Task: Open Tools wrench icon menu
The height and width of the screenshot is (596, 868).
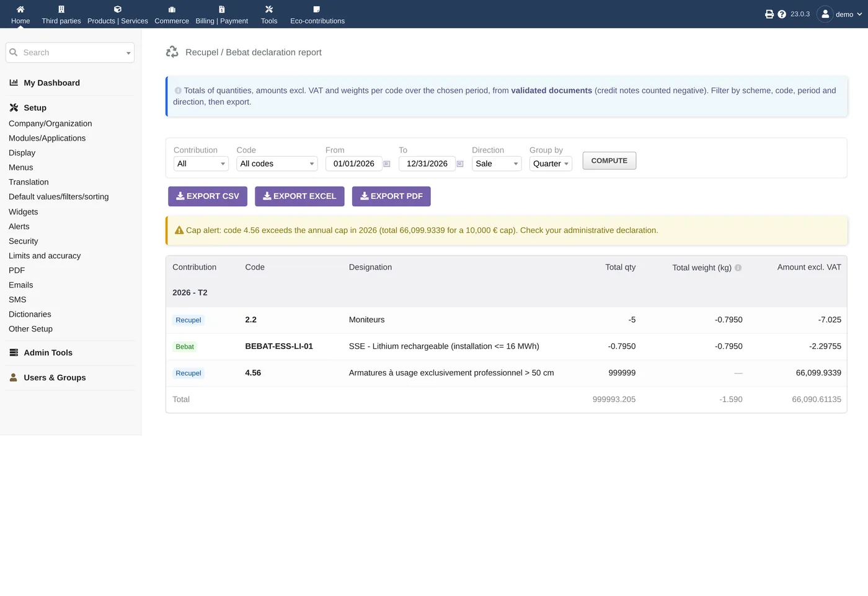Action: (x=269, y=9)
